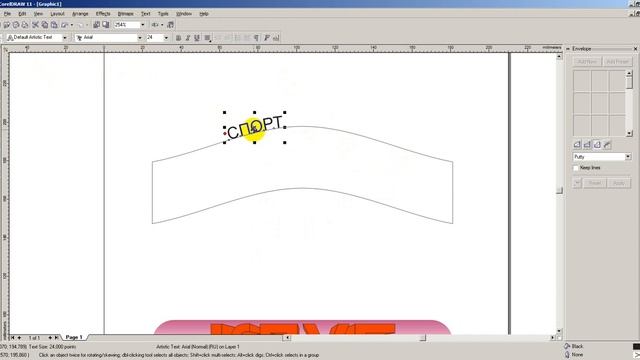Open the Tools menu
The height and width of the screenshot is (360, 640).
tap(163, 14)
